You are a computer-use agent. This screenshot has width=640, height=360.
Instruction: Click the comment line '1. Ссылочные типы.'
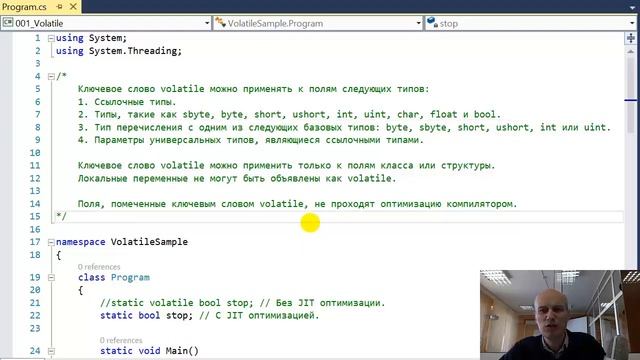(127, 102)
